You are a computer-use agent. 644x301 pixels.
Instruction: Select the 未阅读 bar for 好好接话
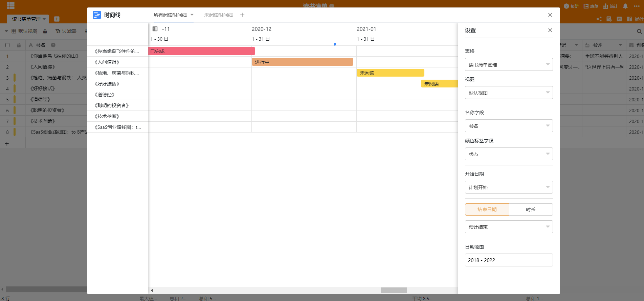pyautogui.click(x=440, y=84)
